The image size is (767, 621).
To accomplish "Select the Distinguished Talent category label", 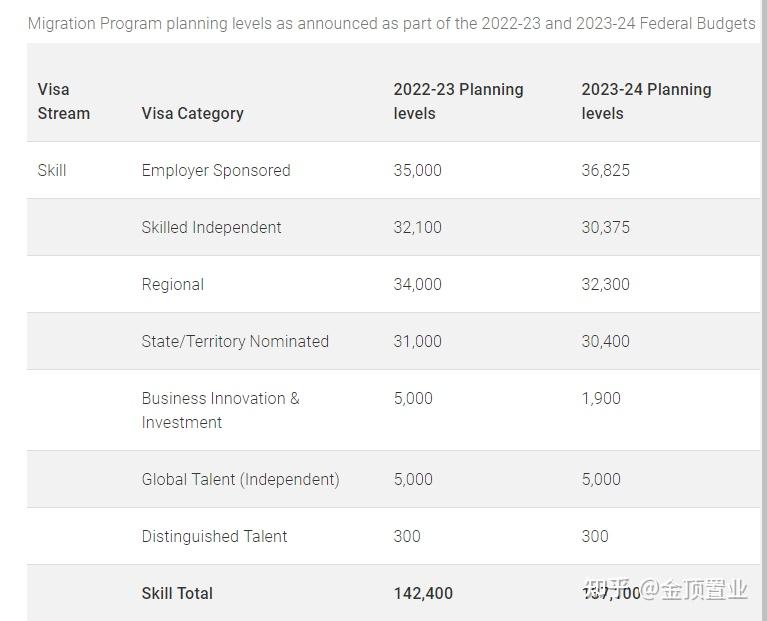I will [x=214, y=536].
